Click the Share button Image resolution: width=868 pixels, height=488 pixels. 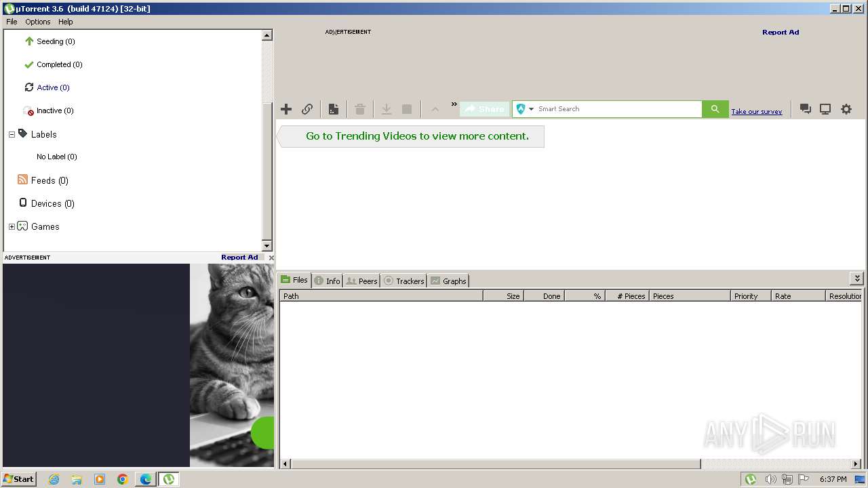coord(485,109)
